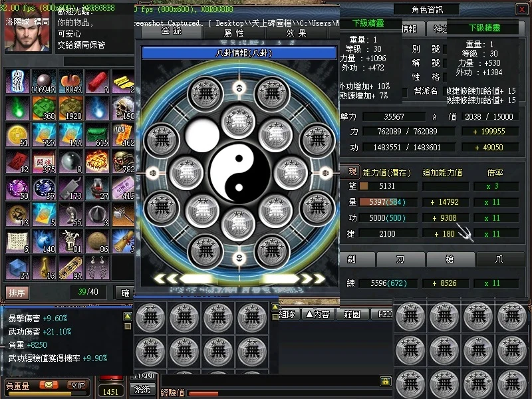
Task: Open the 刀 weapon tab
Action: (x=400, y=259)
